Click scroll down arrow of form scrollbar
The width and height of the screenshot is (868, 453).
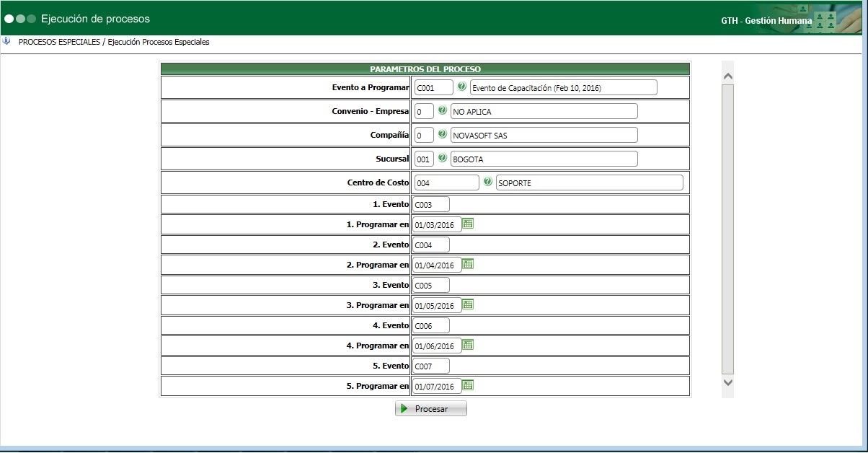pyautogui.click(x=727, y=382)
